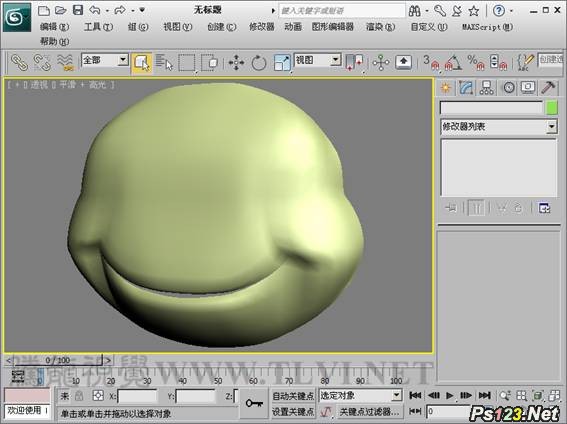Toggle Spinner Snap
The height and width of the screenshot is (424, 567).
pos(498,63)
